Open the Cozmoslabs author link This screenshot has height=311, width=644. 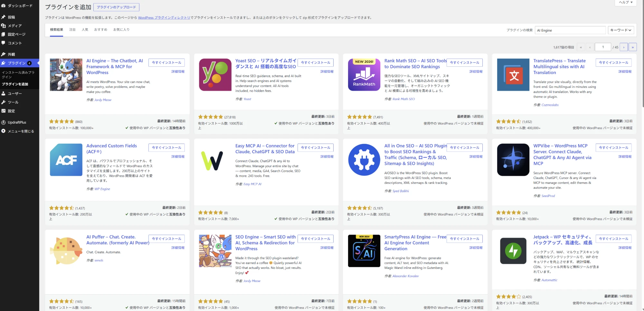pos(550,105)
